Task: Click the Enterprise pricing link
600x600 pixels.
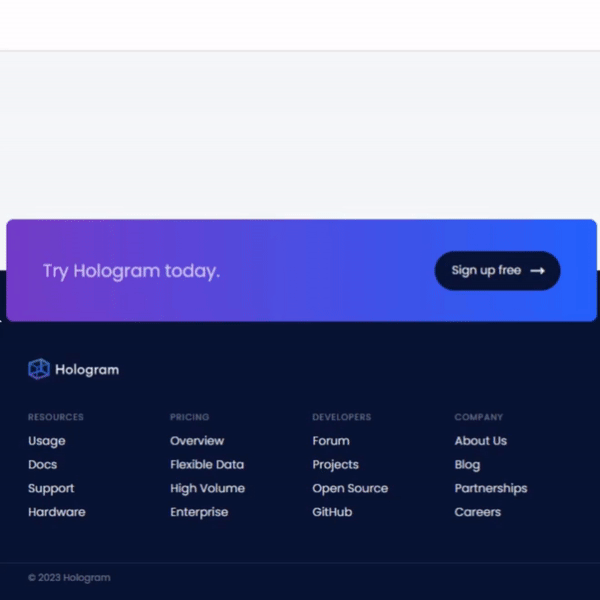Action: pos(199,512)
